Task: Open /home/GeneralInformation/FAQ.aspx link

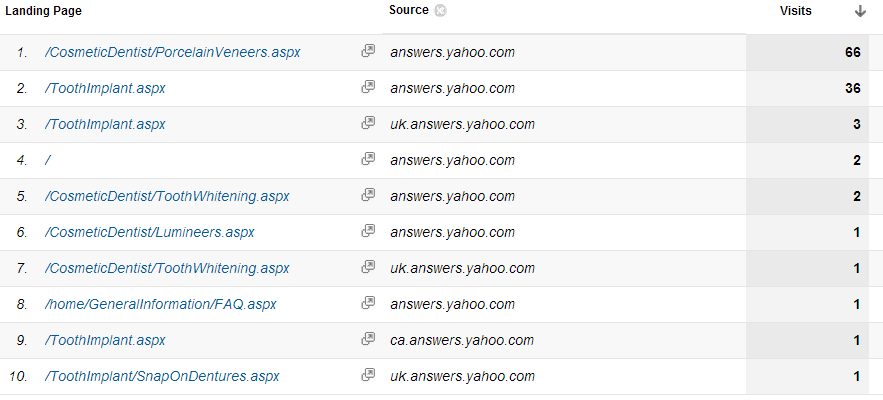Action: [160, 305]
